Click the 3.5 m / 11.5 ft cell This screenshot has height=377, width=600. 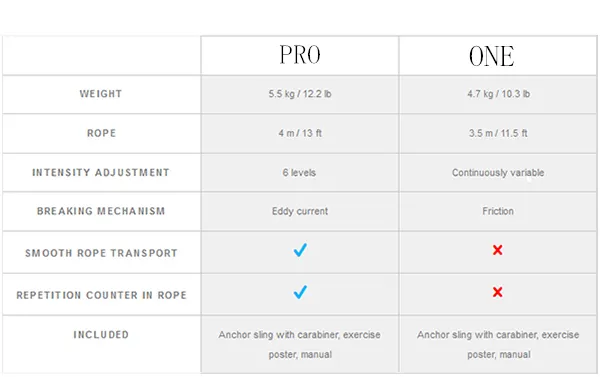pyautogui.click(x=498, y=133)
